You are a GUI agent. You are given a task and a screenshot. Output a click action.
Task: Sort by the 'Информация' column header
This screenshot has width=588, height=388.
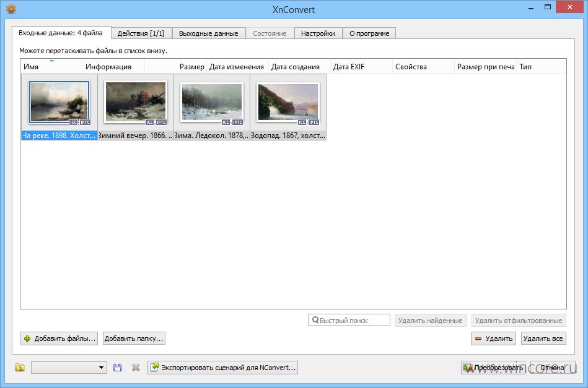click(x=113, y=67)
